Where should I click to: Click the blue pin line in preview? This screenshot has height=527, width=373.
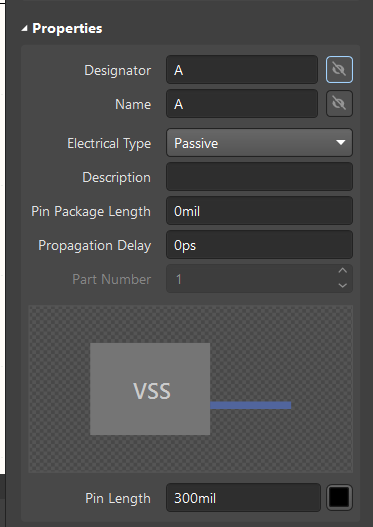click(x=250, y=405)
